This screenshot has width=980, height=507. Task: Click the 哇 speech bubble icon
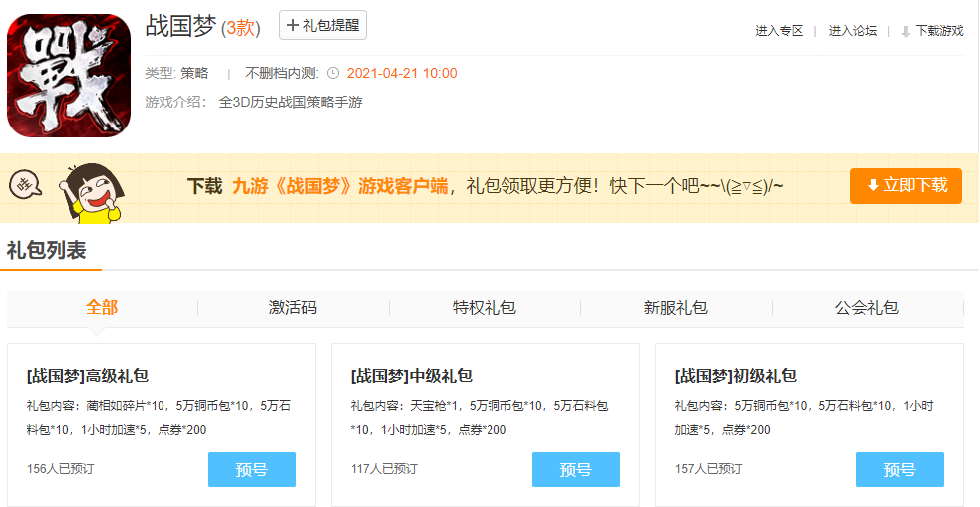pos(25,185)
